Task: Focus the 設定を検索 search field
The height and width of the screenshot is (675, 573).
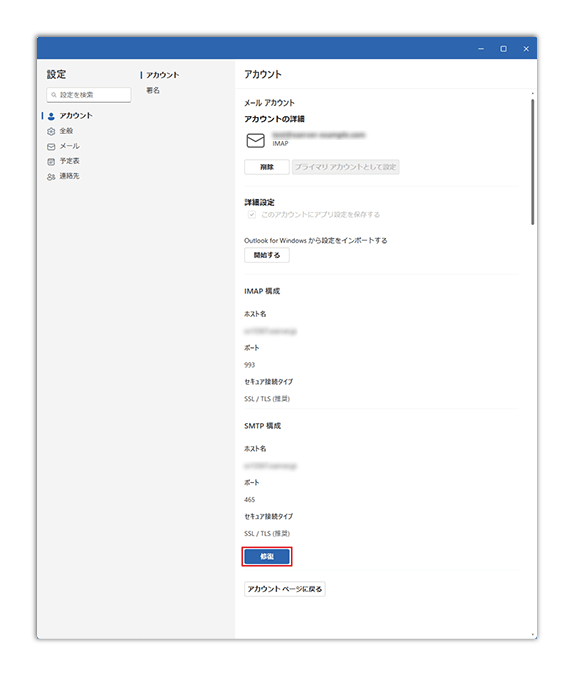Action: [x=89, y=95]
